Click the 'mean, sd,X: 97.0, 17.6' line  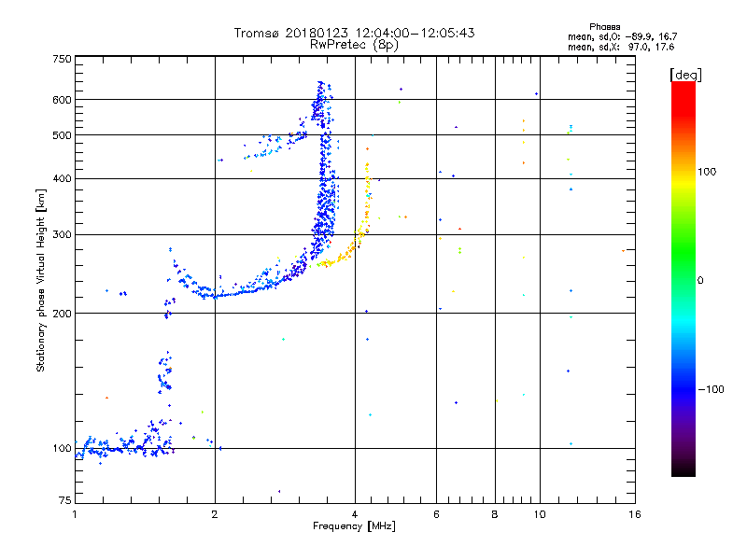click(621, 47)
